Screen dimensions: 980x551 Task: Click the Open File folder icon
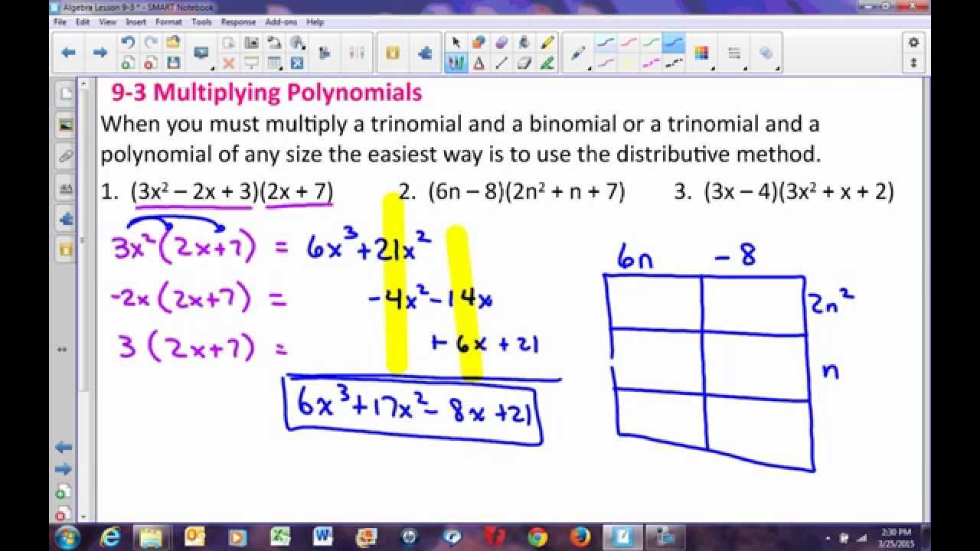point(173,43)
